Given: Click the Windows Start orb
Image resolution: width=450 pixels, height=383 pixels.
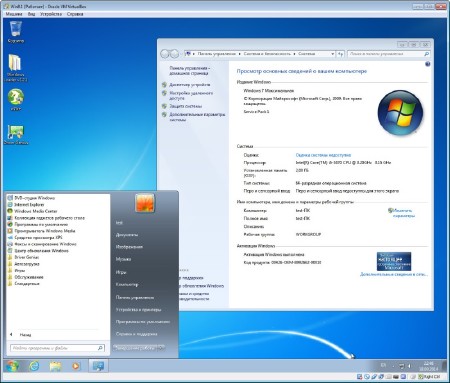Looking at the screenshot, I should click(12, 366).
